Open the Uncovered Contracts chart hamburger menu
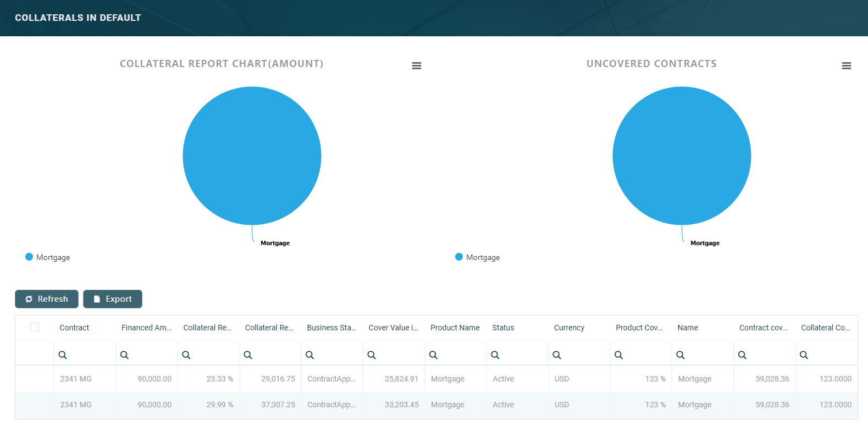This screenshot has width=868, height=426. pos(846,66)
